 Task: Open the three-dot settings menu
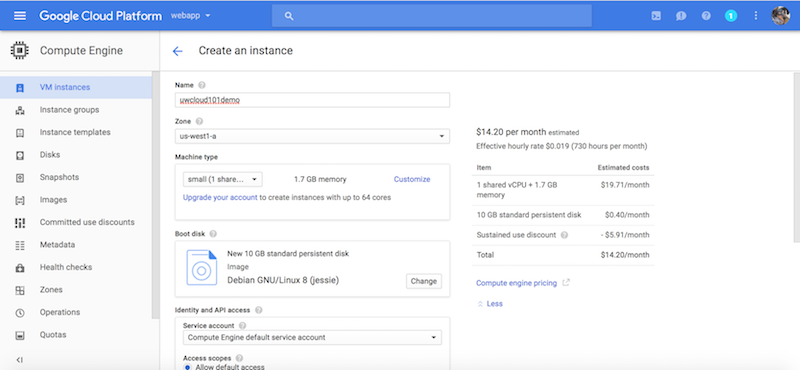coord(756,16)
